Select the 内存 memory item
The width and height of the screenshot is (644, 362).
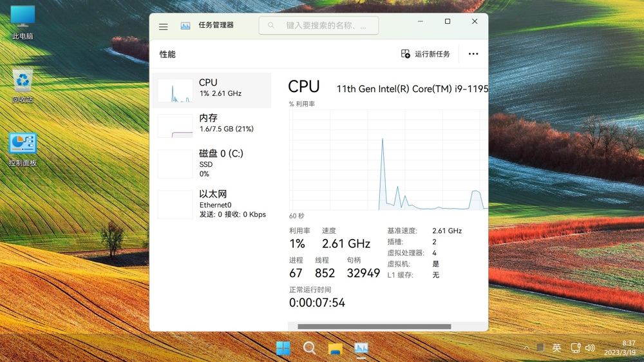coord(211,126)
